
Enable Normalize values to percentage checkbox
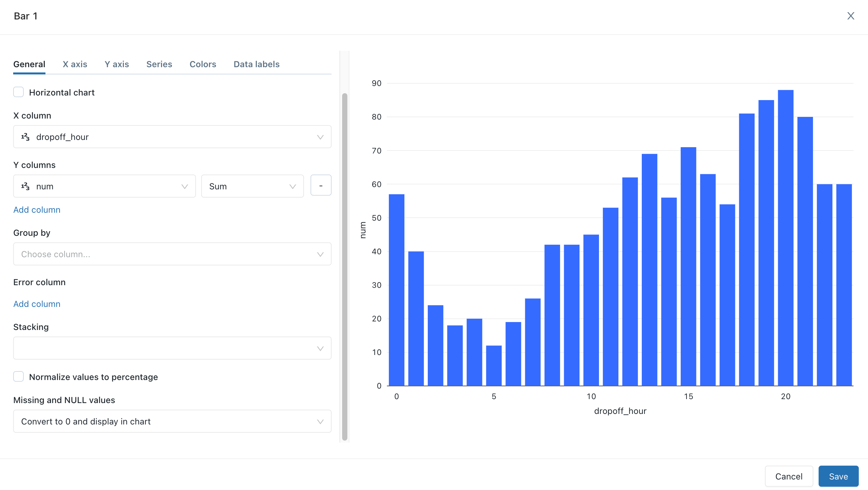coord(18,377)
